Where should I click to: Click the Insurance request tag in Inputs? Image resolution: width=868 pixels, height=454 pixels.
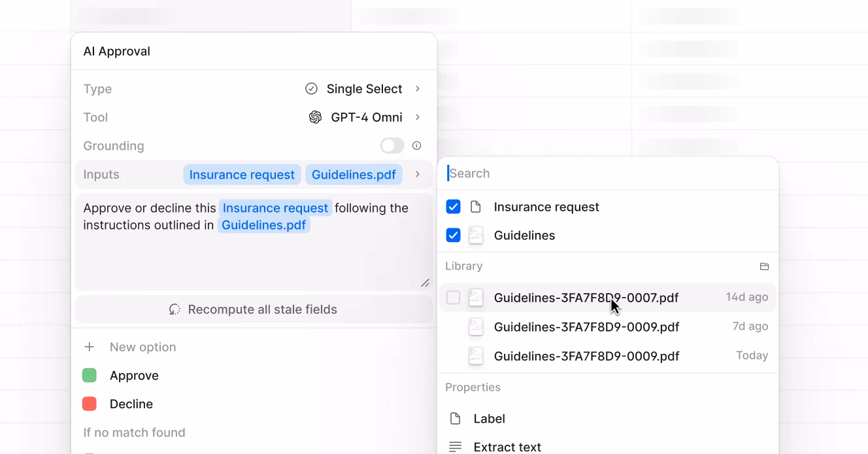pyautogui.click(x=242, y=175)
